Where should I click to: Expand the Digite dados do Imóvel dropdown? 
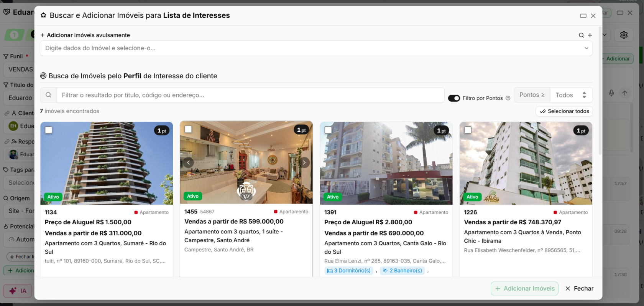pos(586,48)
